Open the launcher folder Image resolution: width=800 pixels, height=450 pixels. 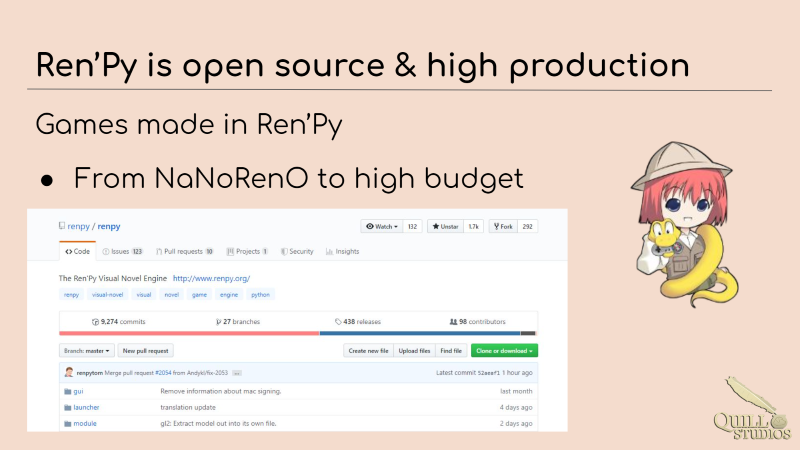[x=86, y=408]
